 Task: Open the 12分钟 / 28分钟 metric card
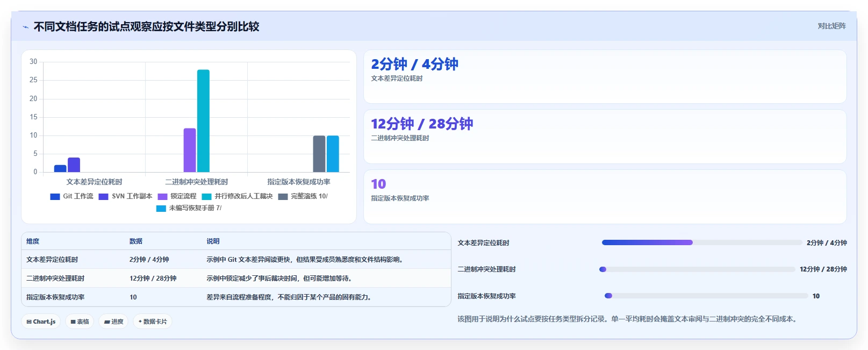(x=605, y=137)
